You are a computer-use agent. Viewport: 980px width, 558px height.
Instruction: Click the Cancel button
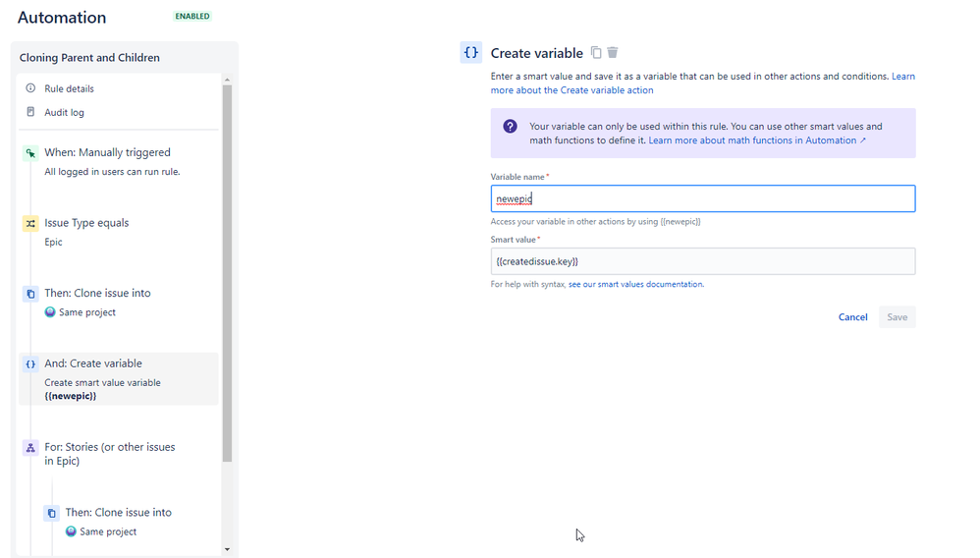click(852, 317)
